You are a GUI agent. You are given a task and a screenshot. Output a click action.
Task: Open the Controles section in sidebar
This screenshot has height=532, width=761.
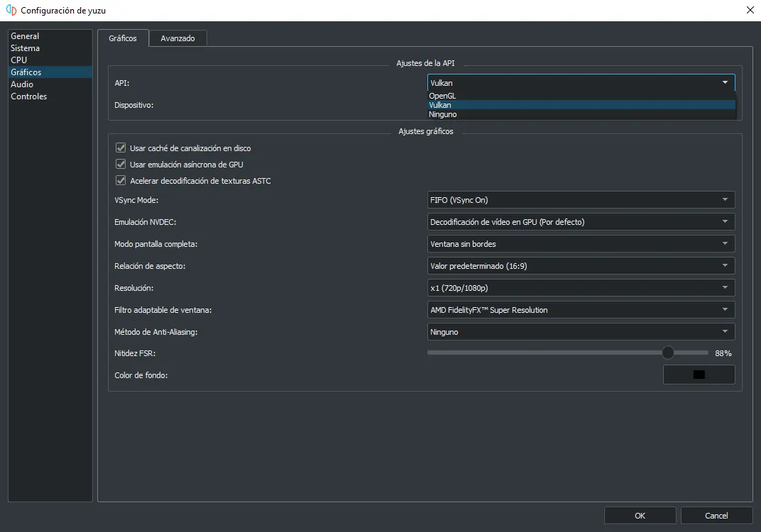29,96
